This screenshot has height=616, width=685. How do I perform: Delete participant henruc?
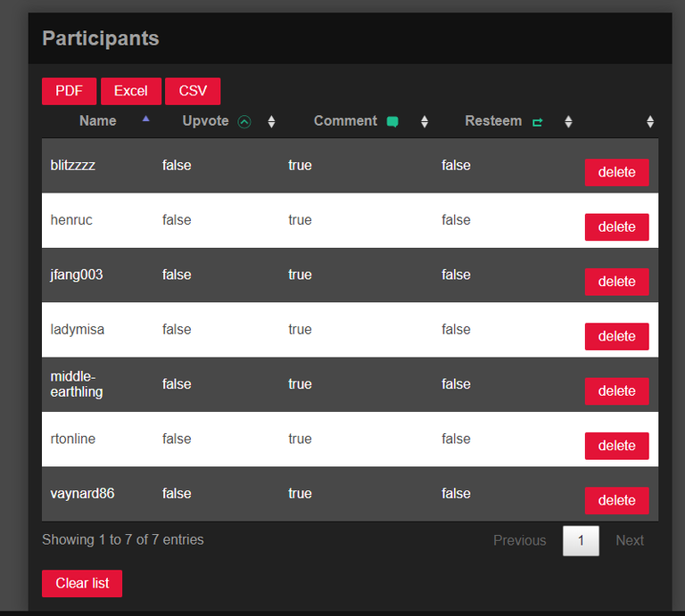click(x=617, y=227)
